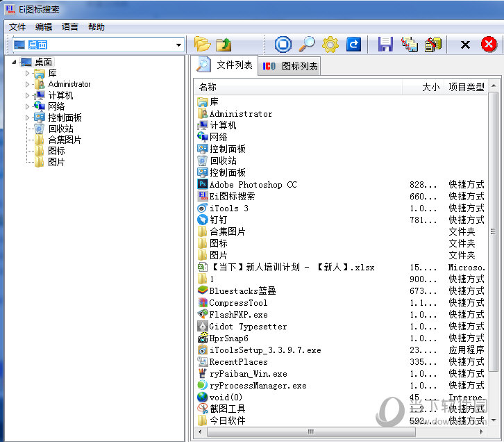Click the 回收站 icon in folder tree
This screenshot has height=442, width=504.
pyautogui.click(x=39, y=129)
